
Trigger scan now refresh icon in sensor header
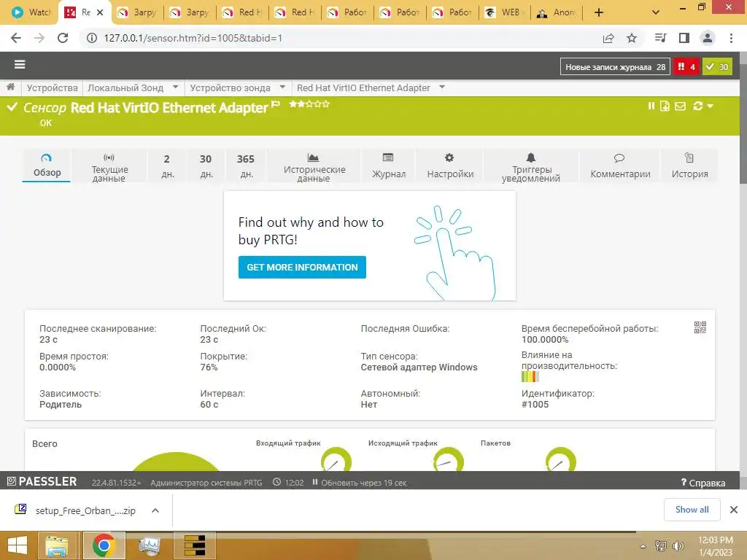click(x=698, y=106)
